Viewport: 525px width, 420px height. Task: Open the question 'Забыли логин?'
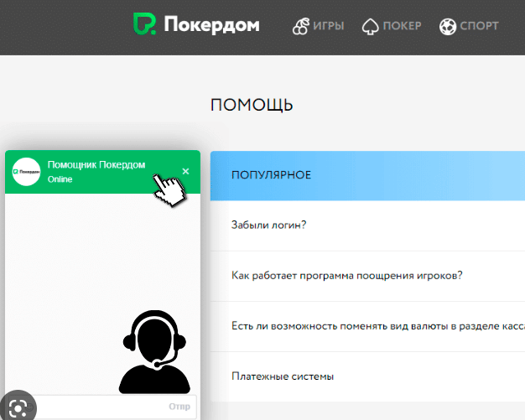coord(367,226)
